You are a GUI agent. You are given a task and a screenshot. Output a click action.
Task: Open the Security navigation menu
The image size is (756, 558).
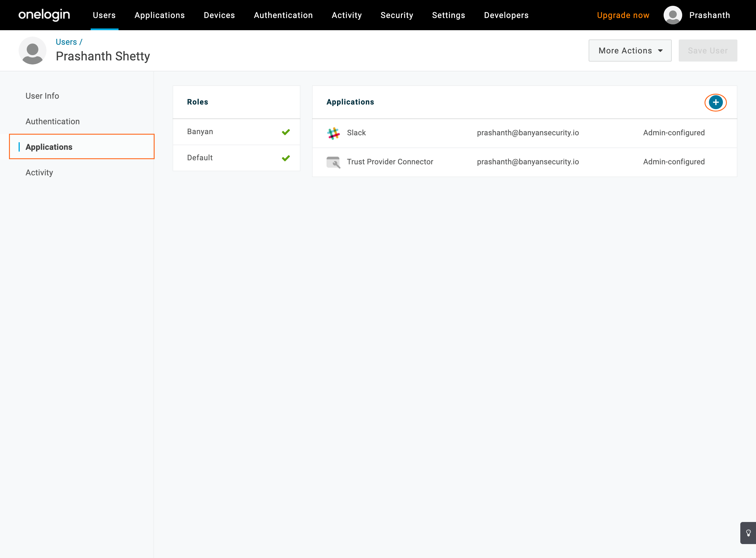(x=397, y=15)
